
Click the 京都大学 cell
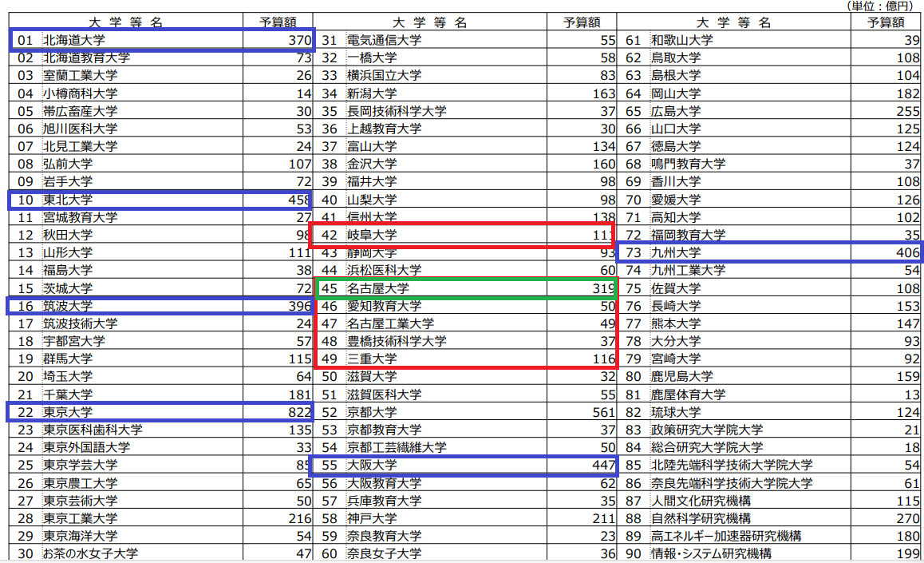click(372, 412)
